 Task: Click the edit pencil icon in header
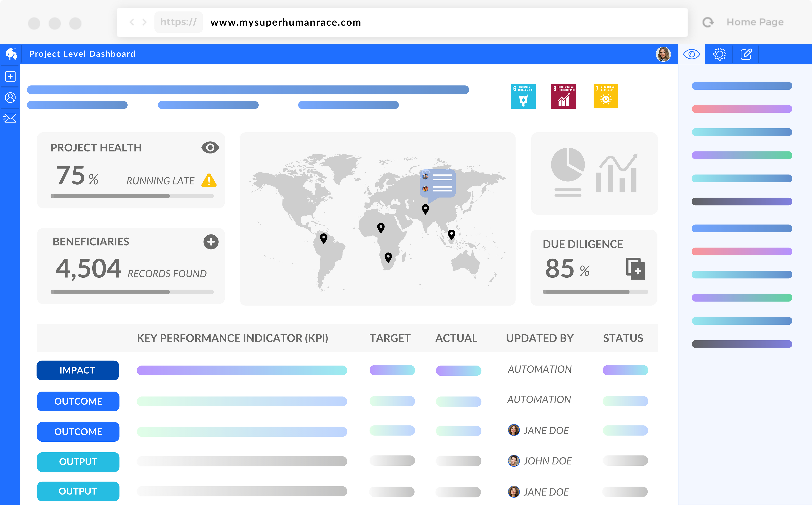(x=746, y=54)
